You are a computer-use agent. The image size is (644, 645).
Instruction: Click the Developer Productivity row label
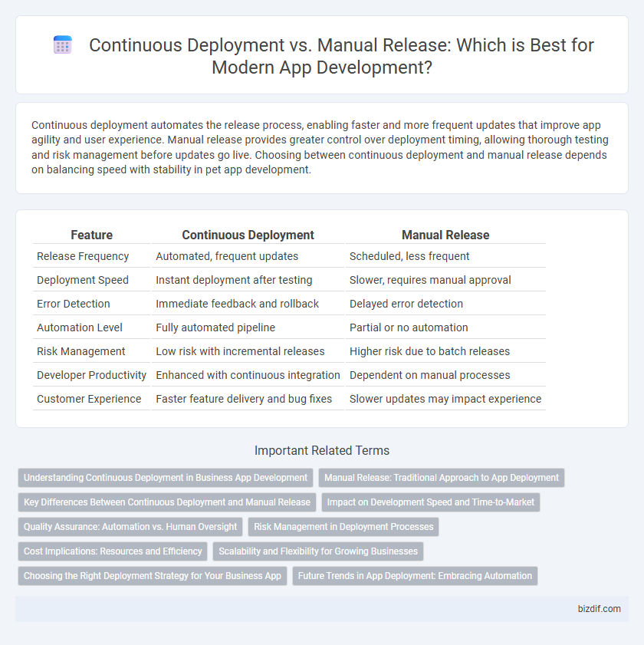click(91, 375)
